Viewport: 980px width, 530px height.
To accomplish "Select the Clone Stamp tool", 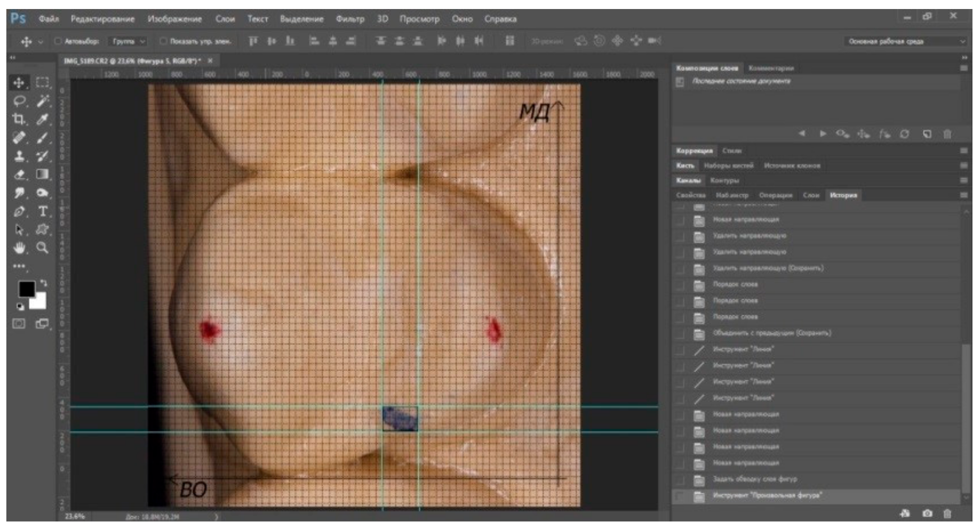I will coord(19,156).
